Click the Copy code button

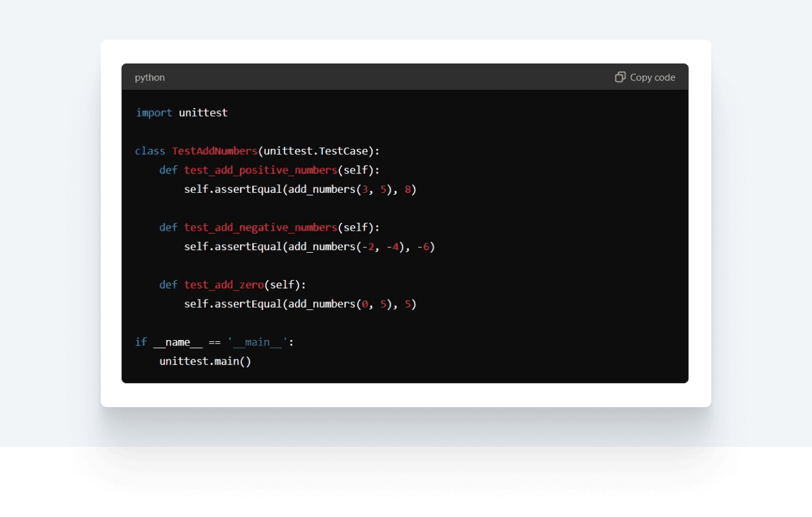coord(645,77)
